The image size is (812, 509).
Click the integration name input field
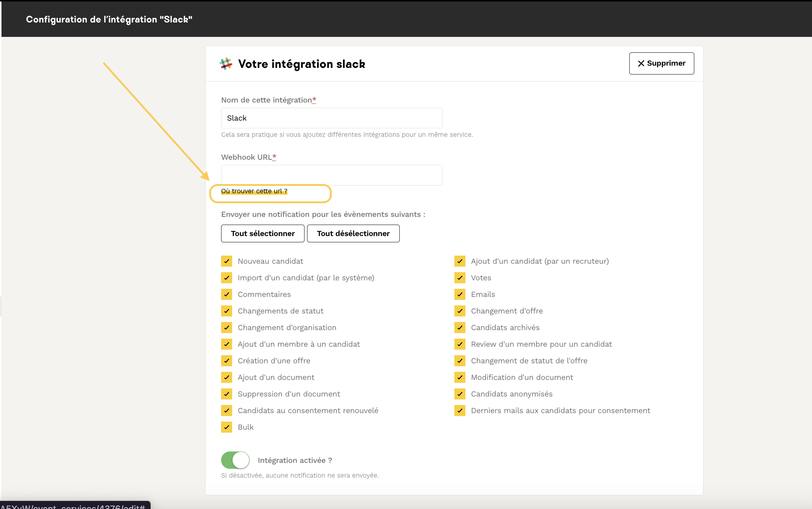[x=331, y=118]
